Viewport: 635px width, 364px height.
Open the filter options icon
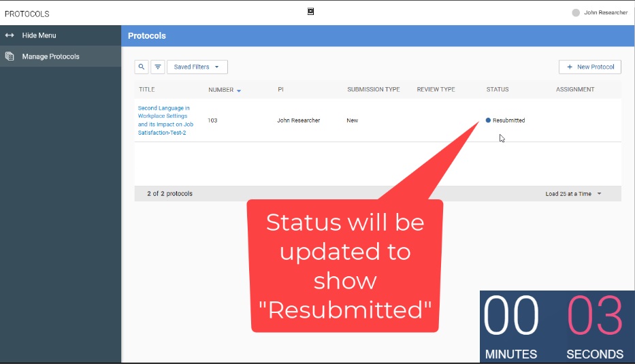coord(158,67)
